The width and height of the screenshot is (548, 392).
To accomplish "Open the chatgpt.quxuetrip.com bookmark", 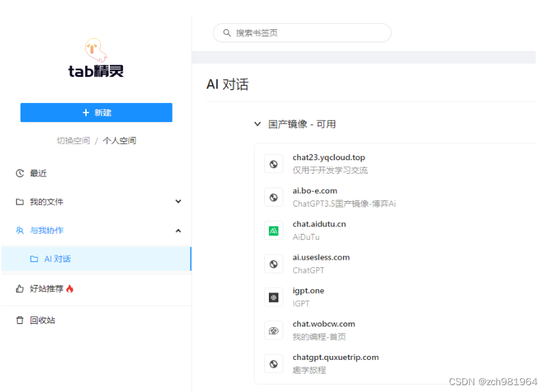I will pos(336,357).
